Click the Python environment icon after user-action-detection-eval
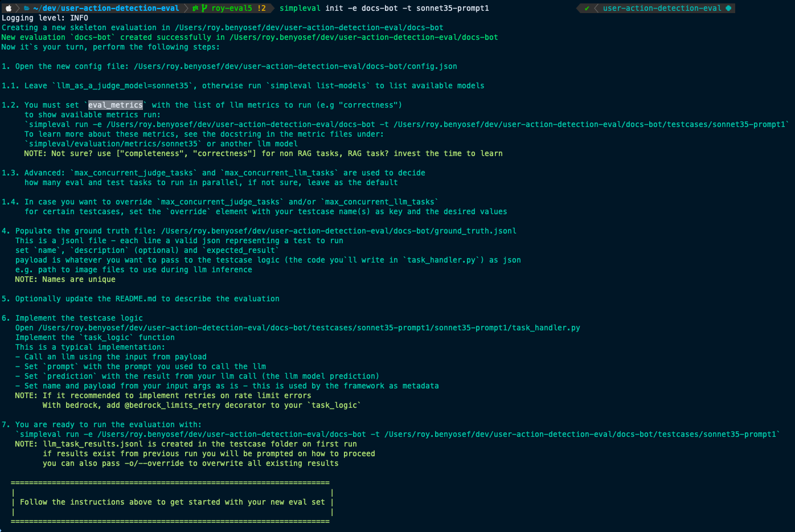Viewport: 795px width, 532px height. pos(728,8)
